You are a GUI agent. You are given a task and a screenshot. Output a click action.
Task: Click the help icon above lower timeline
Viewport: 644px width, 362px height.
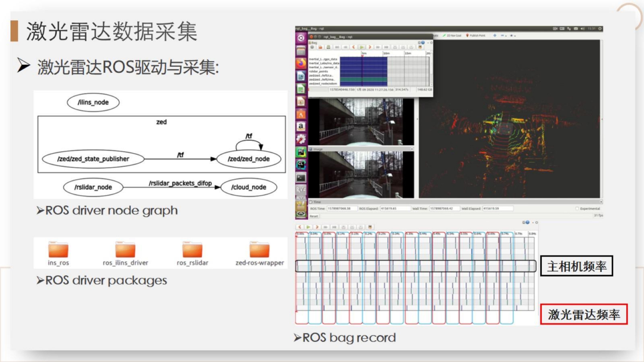point(527,222)
